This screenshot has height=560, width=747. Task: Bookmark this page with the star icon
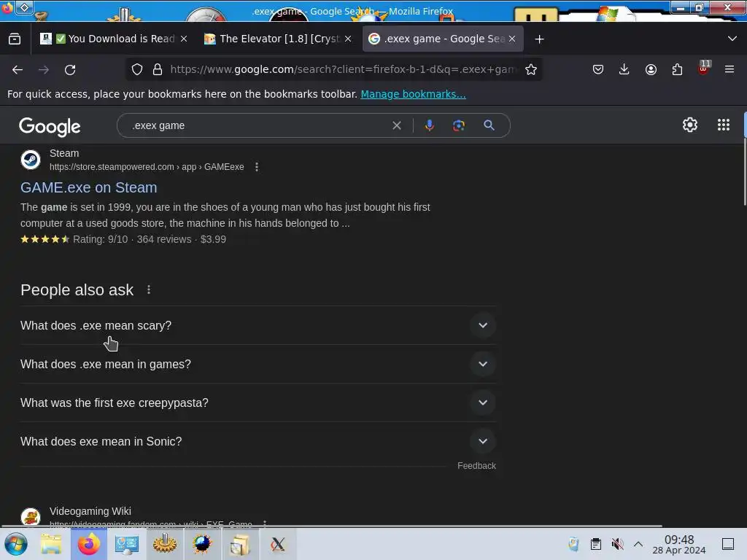pos(531,69)
